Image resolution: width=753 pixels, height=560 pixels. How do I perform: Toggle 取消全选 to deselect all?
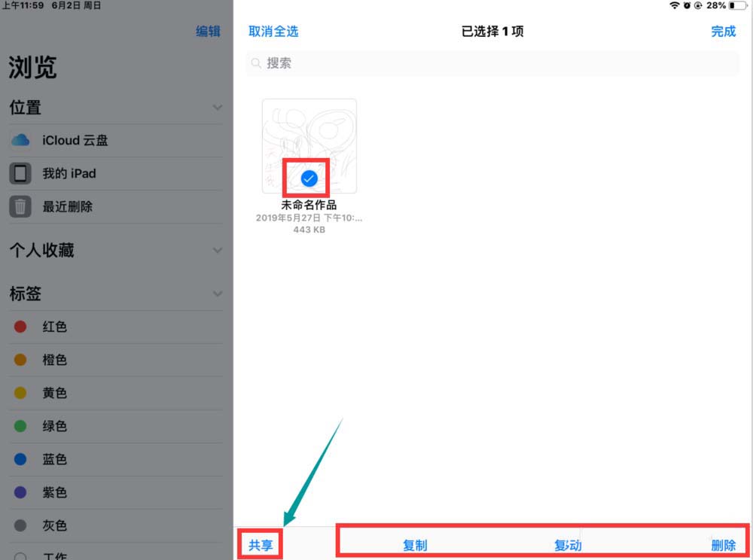(x=273, y=31)
